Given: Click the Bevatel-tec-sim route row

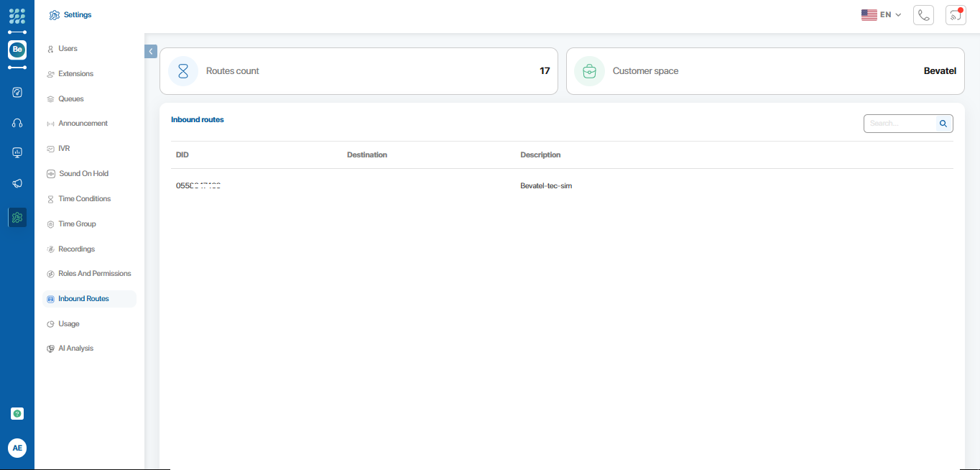Looking at the screenshot, I should (546, 186).
